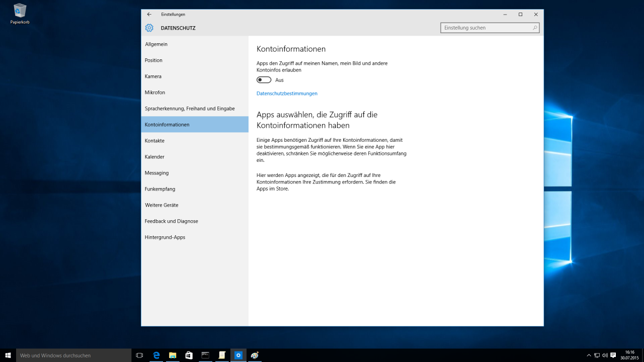Open the clock and date flyout
Image resolution: width=644 pixels, height=362 pixels.
coord(630,355)
